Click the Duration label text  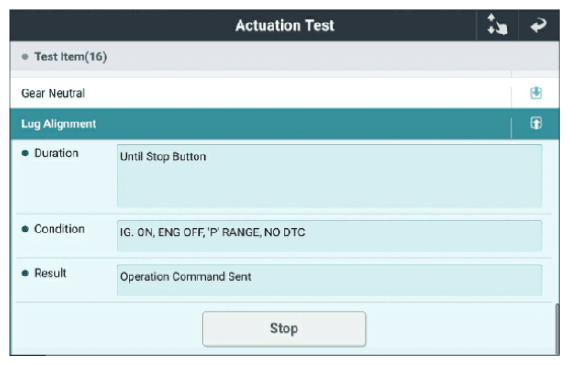[56, 153]
